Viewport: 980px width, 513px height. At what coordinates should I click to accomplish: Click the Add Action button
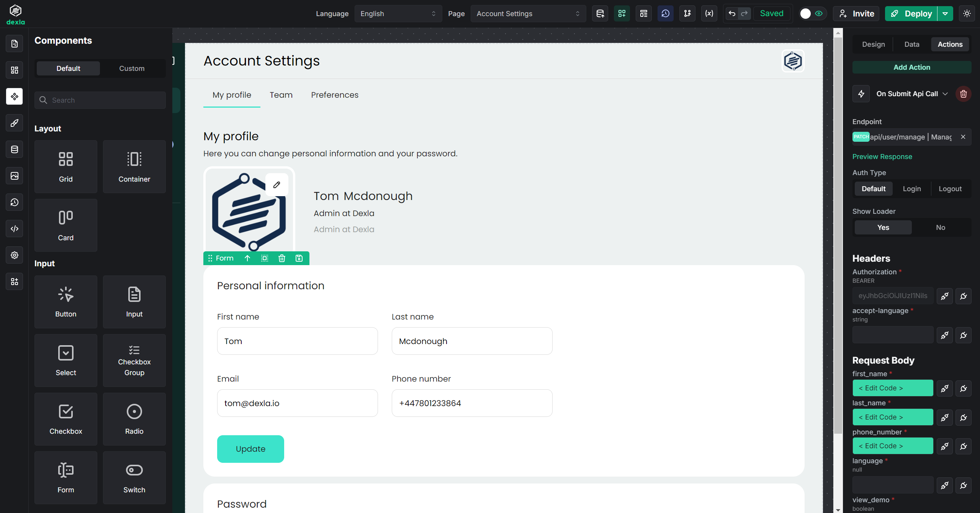click(911, 67)
